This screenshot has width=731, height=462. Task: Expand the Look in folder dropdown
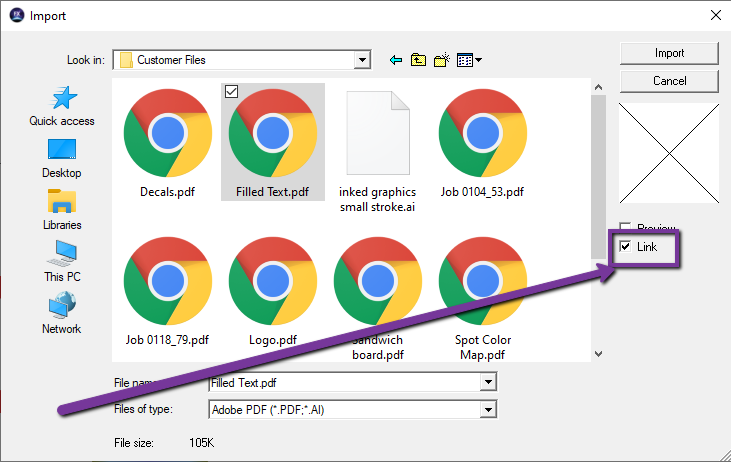[362, 60]
